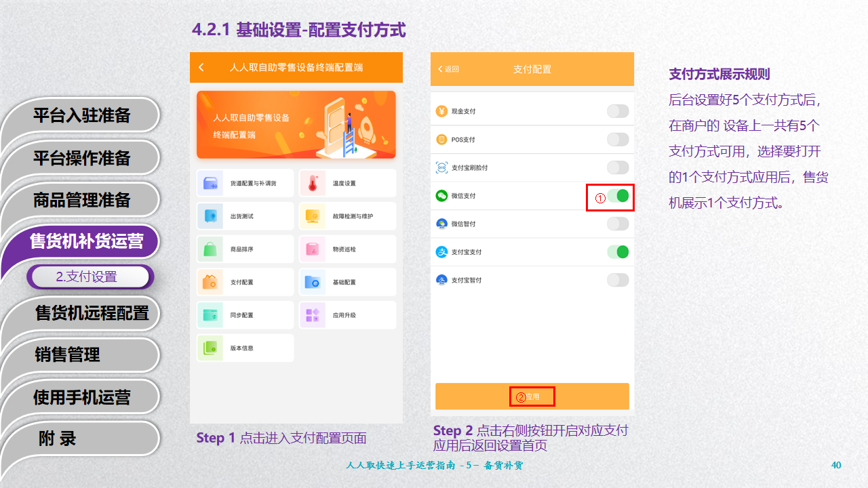Go to 平台操作准备 section tab
Image resolution: width=868 pixels, height=488 pixels.
pyautogui.click(x=81, y=158)
